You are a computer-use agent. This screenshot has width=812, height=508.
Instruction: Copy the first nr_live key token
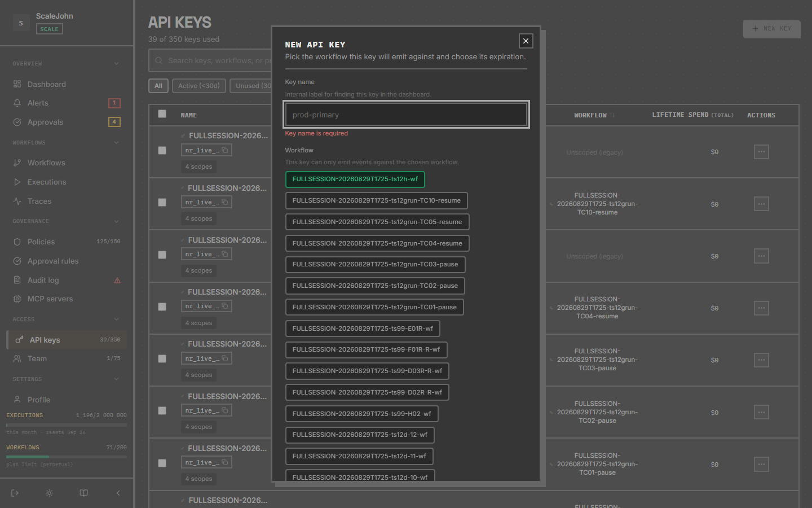point(224,150)
